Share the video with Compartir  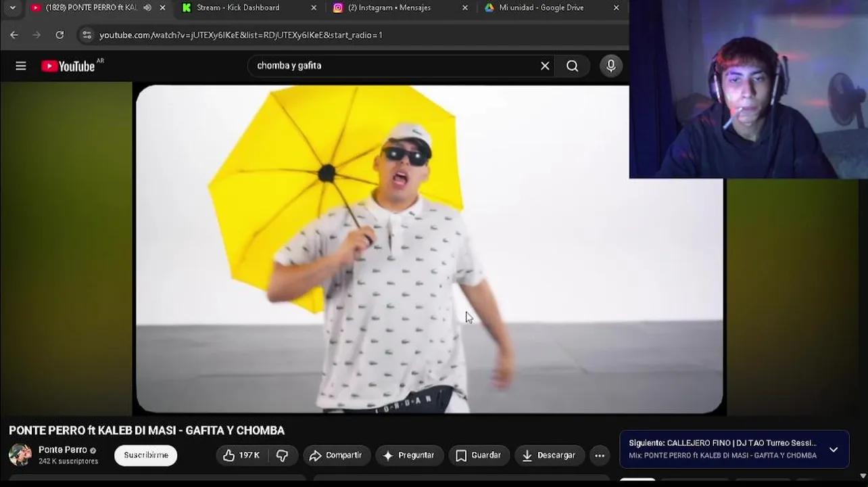click(x=336, y=455)
